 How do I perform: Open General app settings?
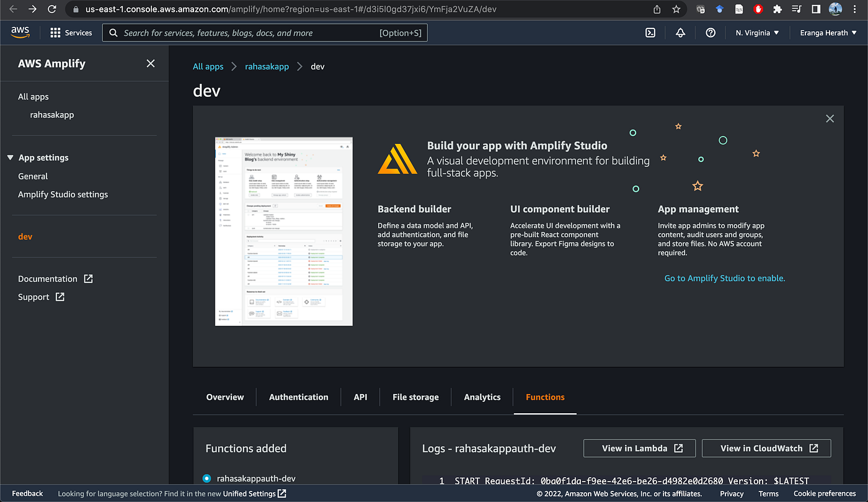coord(33,176)
